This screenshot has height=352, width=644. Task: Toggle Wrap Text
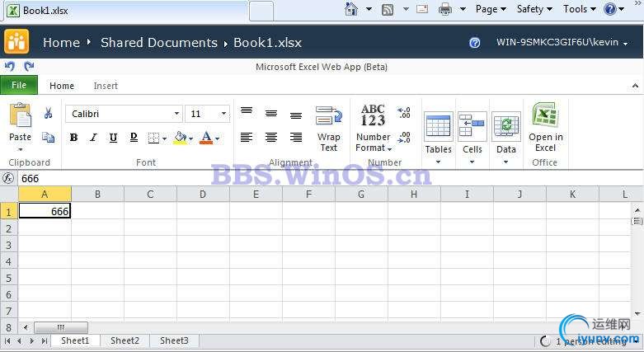(328, 129)
